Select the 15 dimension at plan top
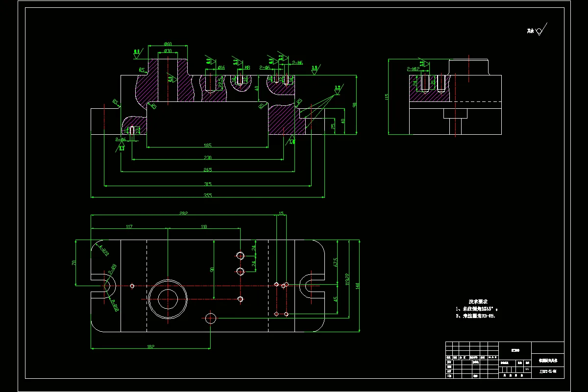The image size is (588, 392). tap(281, 214)
